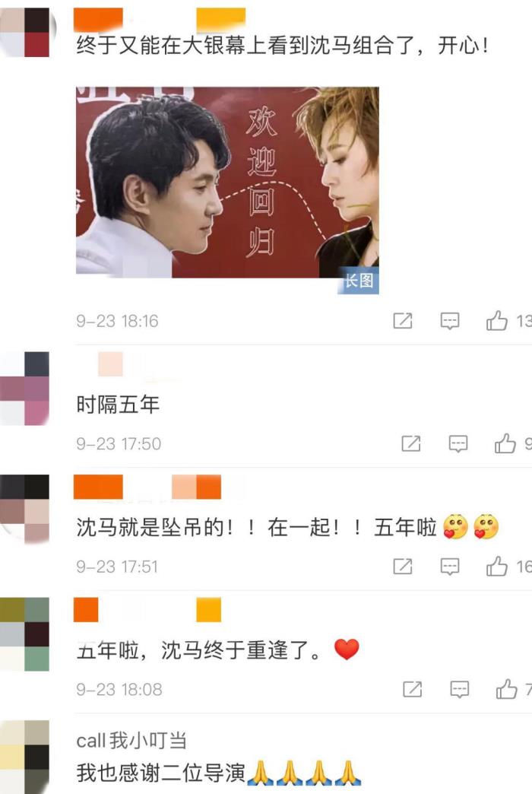This screenshot has width=532, height=794.
Task: Open the 欢迎回归 attached image
Action: click(x=227, y=183)
